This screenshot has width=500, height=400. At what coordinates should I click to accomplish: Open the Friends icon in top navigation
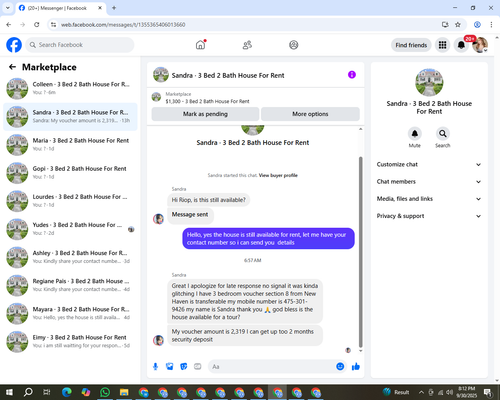(247, 45)
